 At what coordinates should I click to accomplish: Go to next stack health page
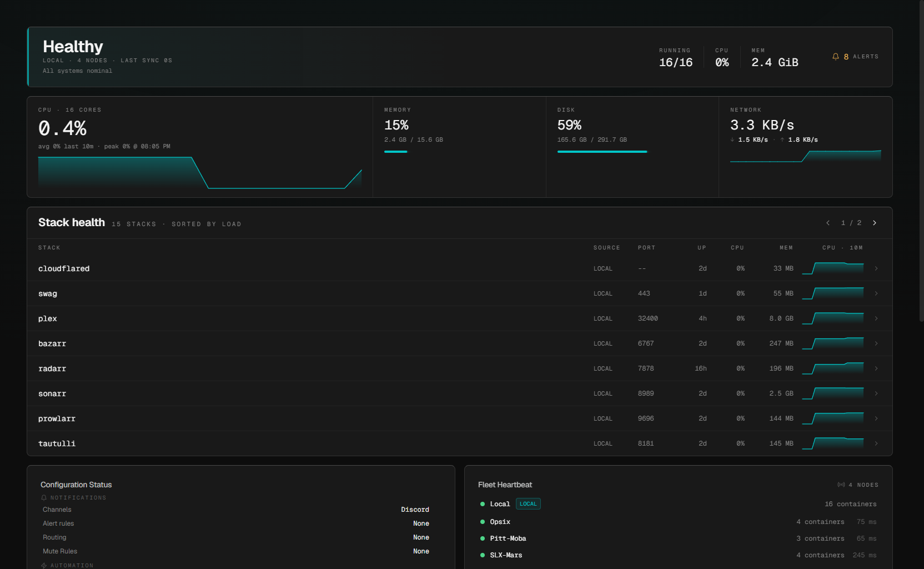tap(875, 223)
